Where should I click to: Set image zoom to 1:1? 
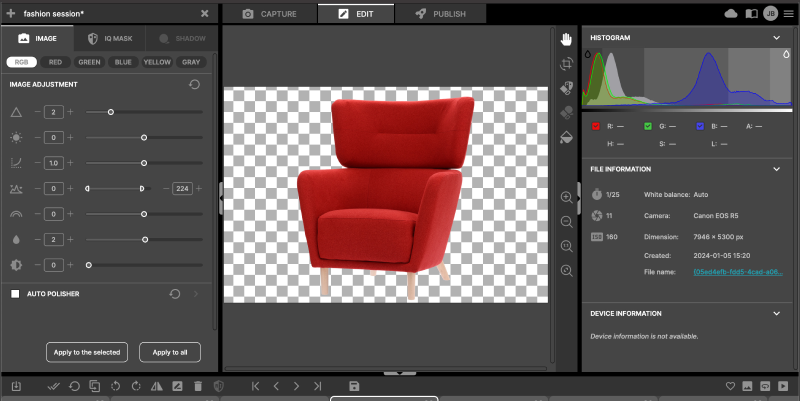tap(566, 246)
